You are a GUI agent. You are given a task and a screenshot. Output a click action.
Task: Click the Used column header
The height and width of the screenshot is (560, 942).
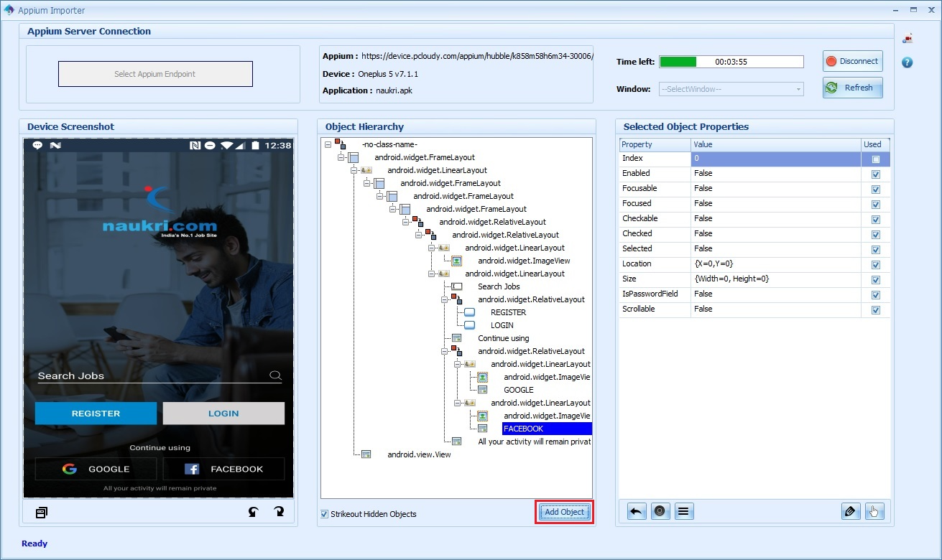[875, 144]
